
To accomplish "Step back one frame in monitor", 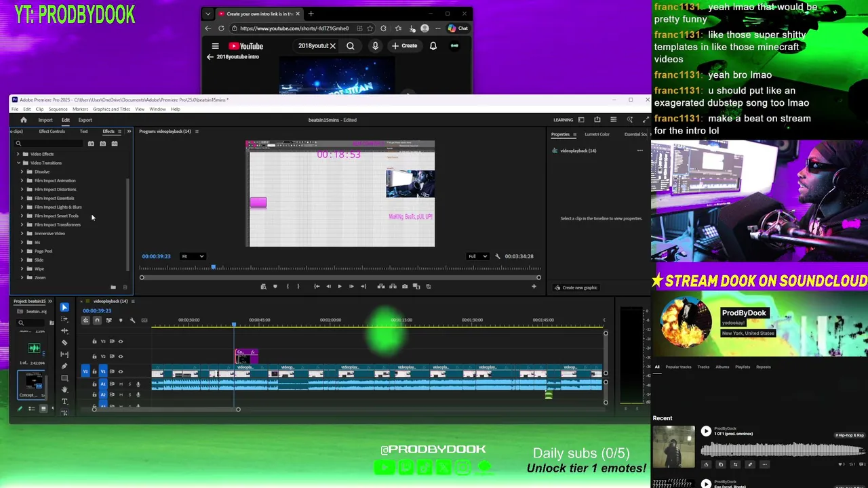I will click(328, 286).
